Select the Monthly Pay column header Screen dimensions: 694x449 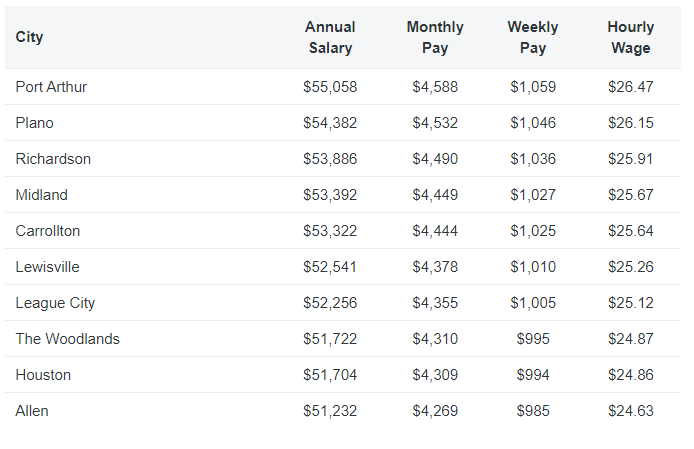[435, 37]
